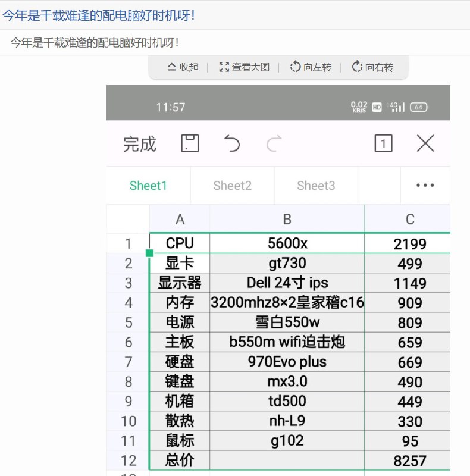
Task: Open the window count icon showing 1
Action: point(384,143)
